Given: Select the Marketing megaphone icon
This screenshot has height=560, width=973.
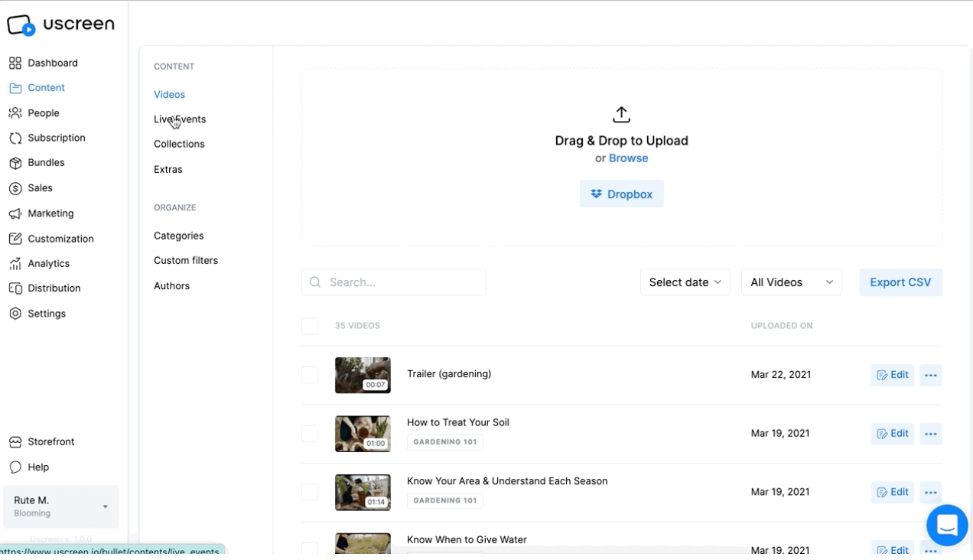Looking at the screenshot, I should click(14, 213).
